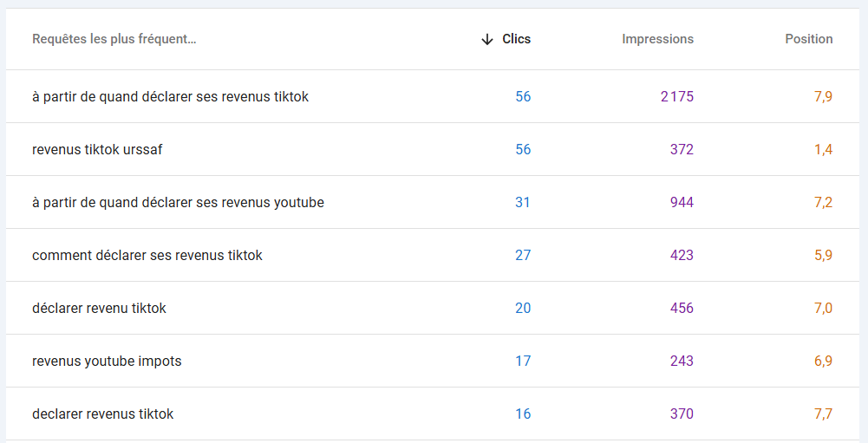Click the 372 impressions value
Screen dimensions: 868x443
point(682,149)
